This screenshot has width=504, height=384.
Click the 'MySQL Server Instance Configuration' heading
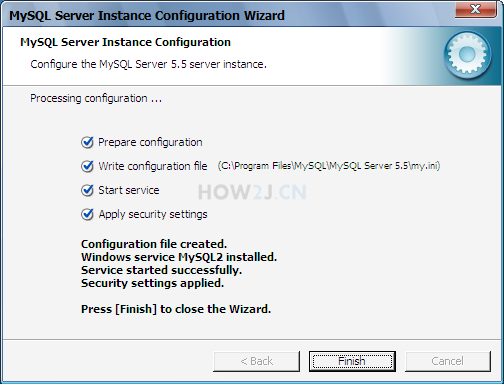point(125,42)
